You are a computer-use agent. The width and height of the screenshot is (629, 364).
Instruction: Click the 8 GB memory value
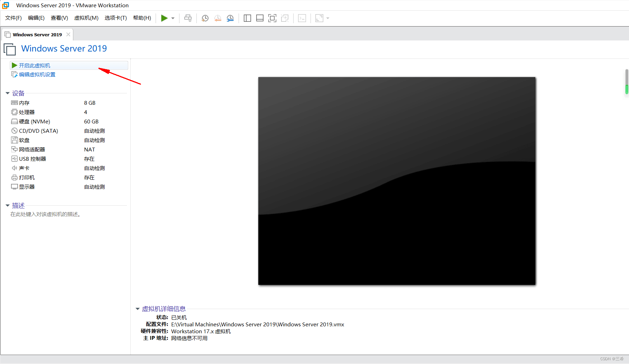[x=90, y=103]
